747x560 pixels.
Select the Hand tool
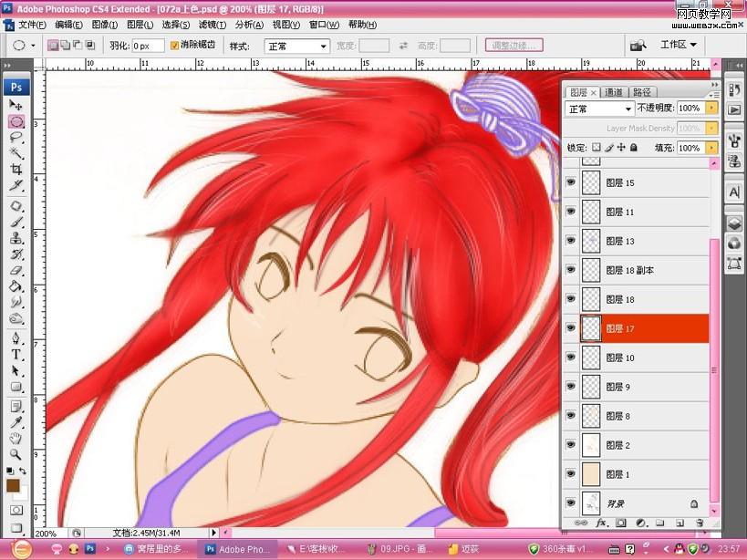coord(16,438)
